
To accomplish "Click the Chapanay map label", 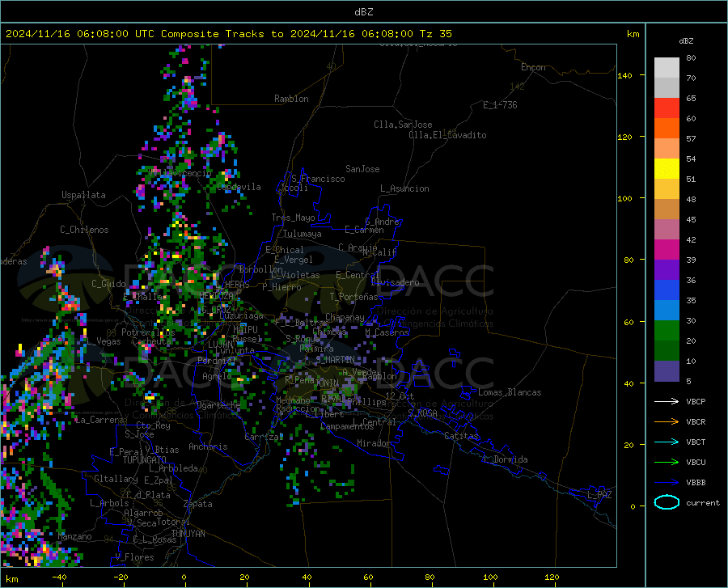I will coord(345,317).
